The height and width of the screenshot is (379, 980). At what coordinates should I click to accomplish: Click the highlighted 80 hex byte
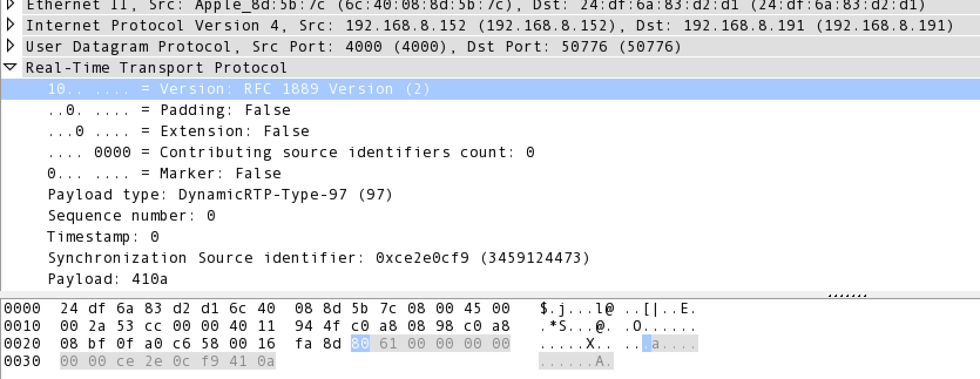(x=360, y=343)
